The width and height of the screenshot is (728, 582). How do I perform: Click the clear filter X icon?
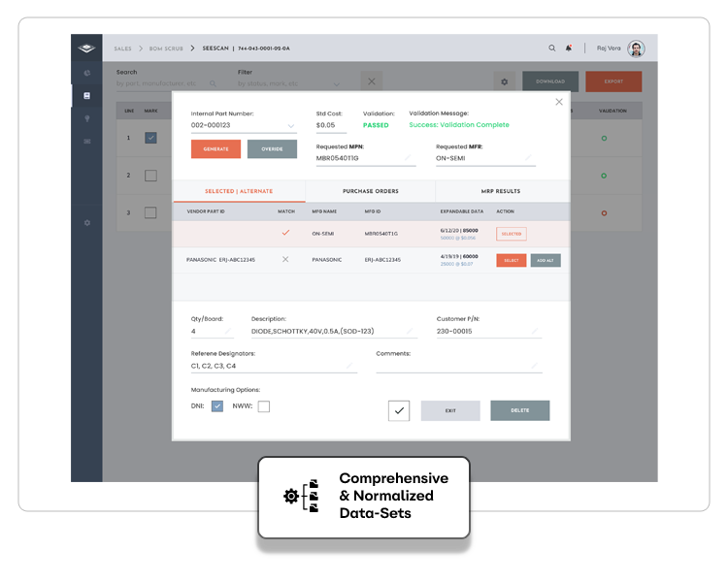tap(372, 81)
